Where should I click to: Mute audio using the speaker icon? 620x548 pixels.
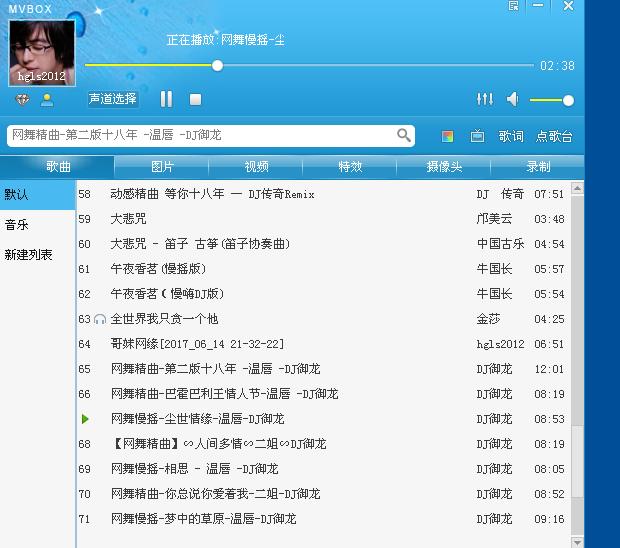pyautogui.click(x=512, y=99)
